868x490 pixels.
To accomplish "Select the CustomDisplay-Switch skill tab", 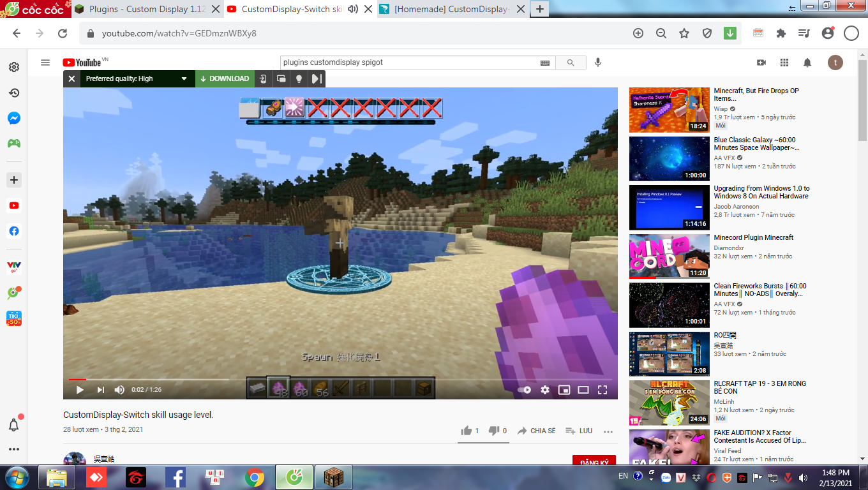I will tap(292, 10).
